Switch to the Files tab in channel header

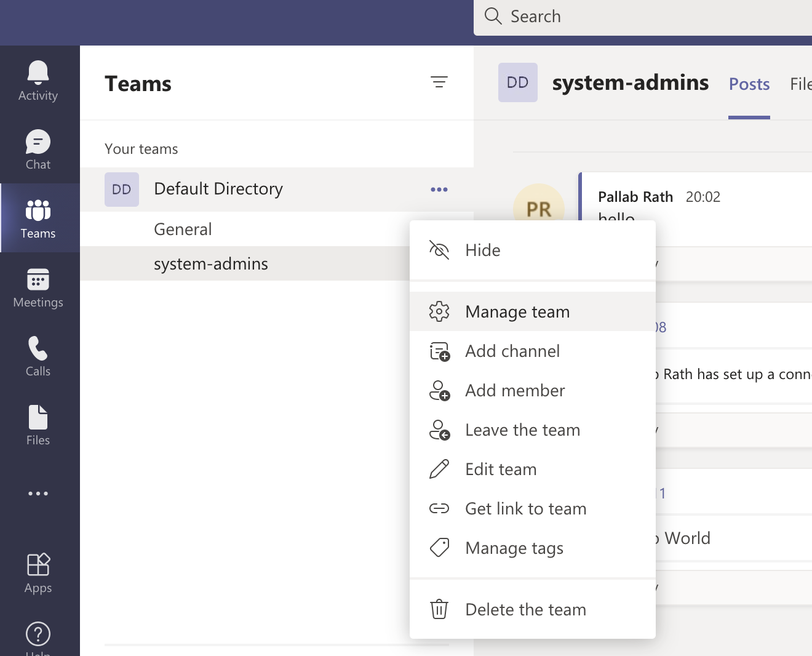click(x=801, y=84)
